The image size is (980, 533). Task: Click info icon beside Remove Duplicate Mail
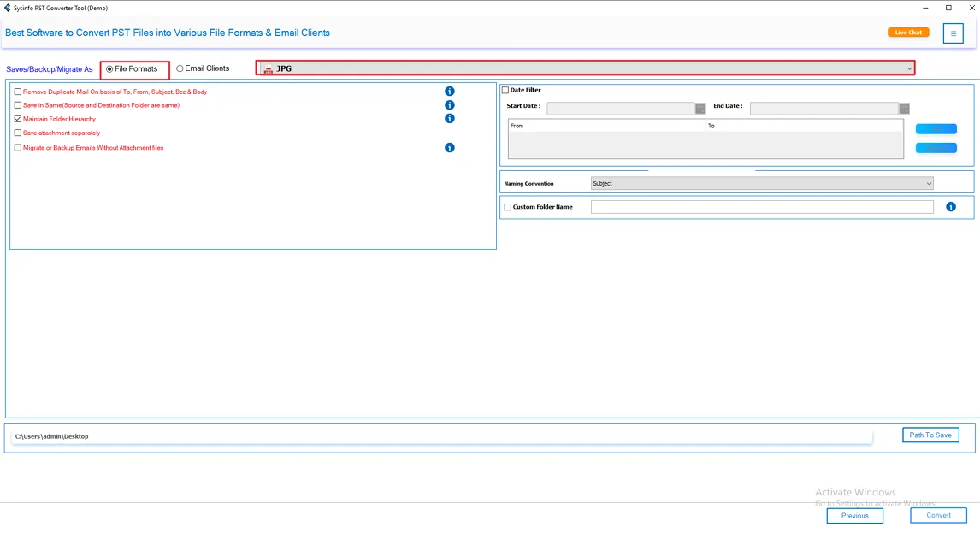click(x=450, y=92)
